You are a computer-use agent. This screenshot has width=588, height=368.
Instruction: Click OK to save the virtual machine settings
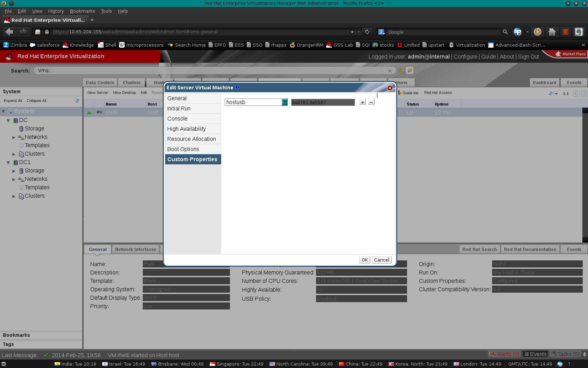tap(364, 260)
